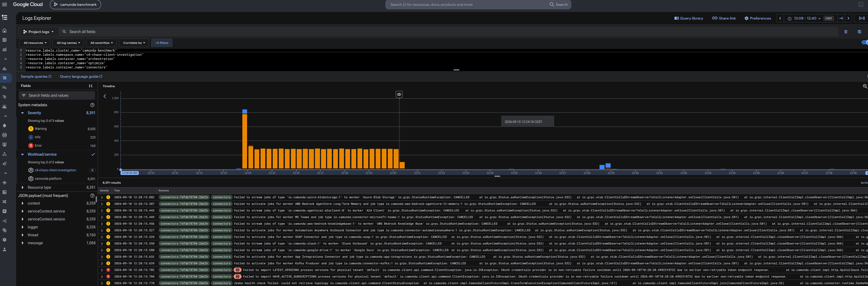Click the checkmark beside Workload/service
The width and height of the screenshot is (868, 286).
coord(93,154)
